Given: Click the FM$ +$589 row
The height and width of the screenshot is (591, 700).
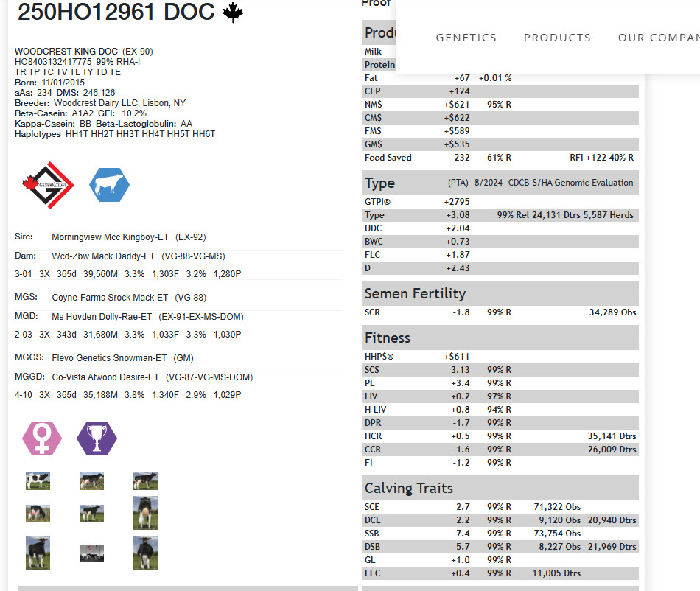Looking at the screenshot, I should 500,131.
